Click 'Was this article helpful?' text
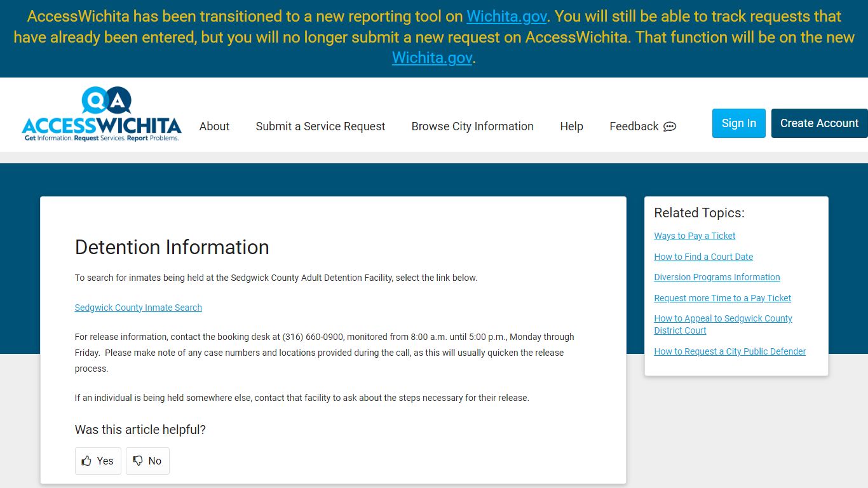This screenshot has height=488, width=868. pyautogui.click(x=140, y=430)
